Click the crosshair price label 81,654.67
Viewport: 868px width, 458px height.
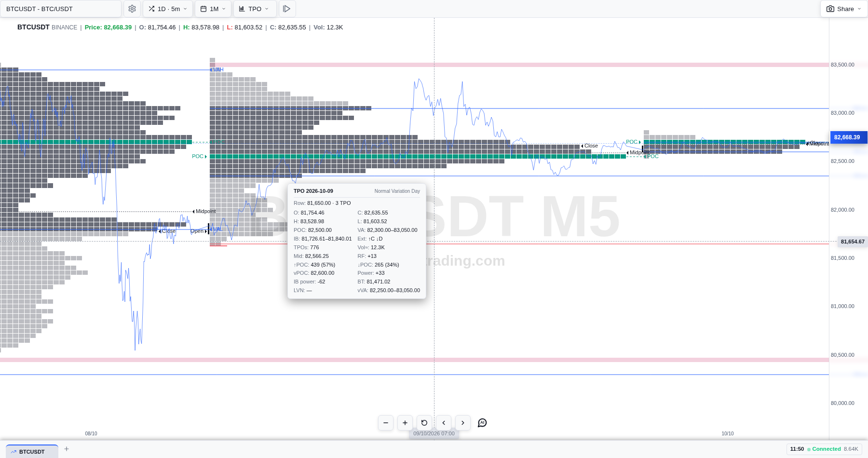pyautogui.click(x=853, y=242)
